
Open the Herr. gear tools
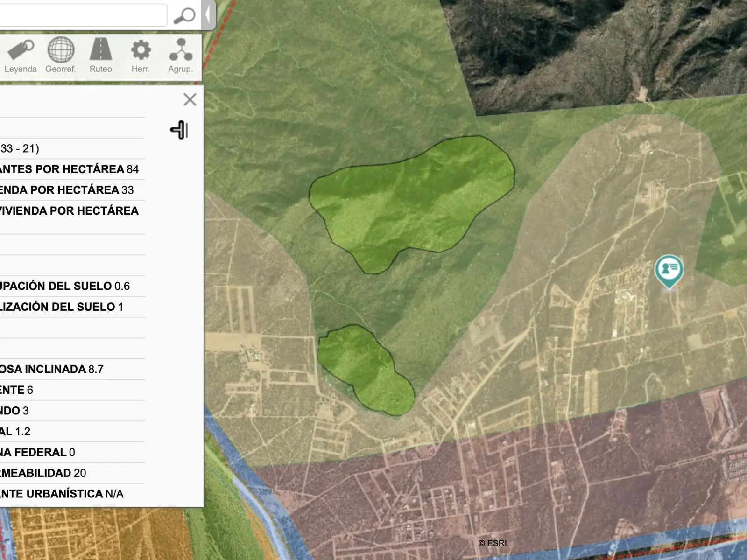click(141, 56)
